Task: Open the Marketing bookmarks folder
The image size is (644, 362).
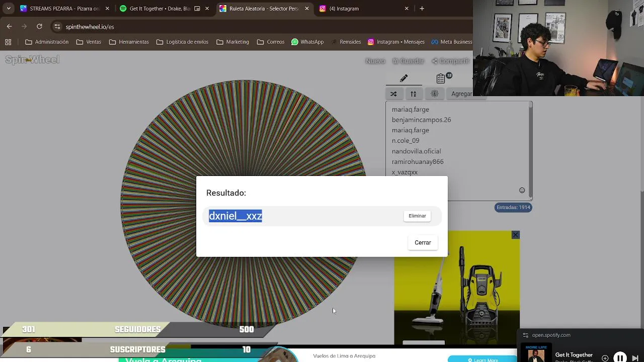Action: pos(232,42)
